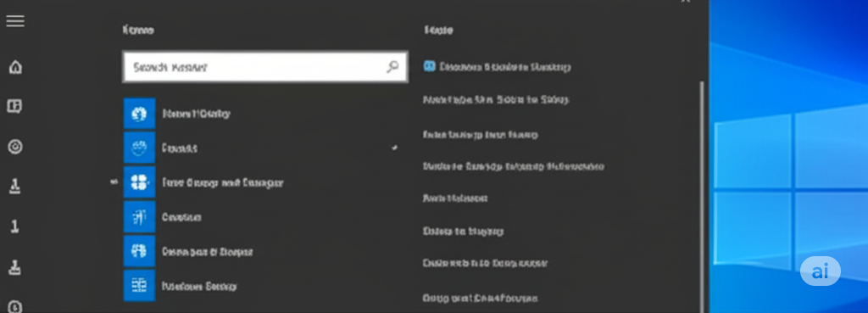Screen dimensions: 868x313
Task: Click the vertical scrollbar of the panel
Action: 703,197
